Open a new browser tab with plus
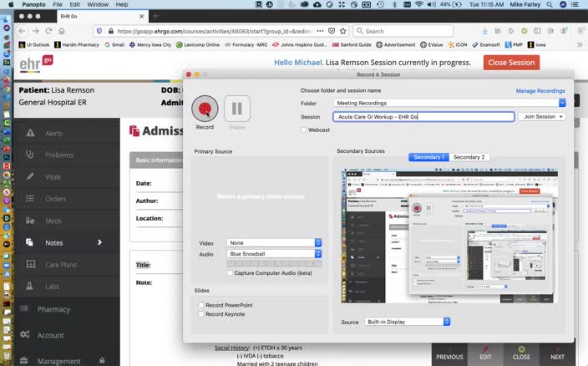 (x=155, y=16)
